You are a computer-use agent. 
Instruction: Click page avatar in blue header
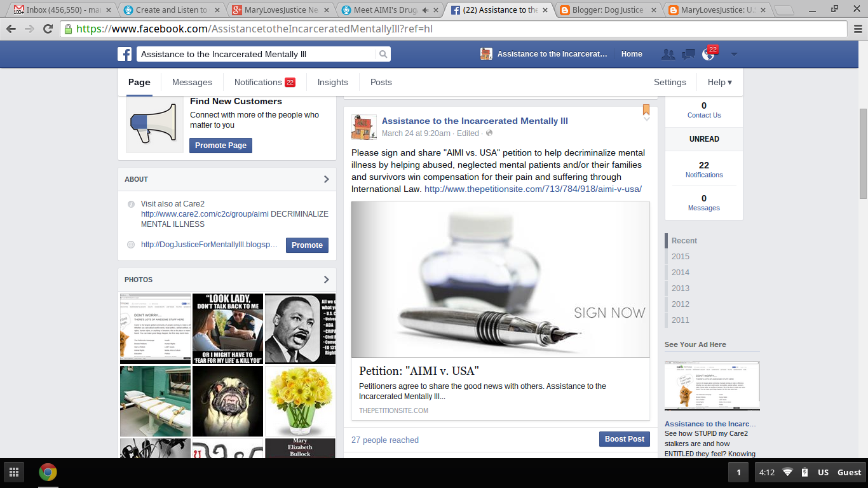(486, 54)
